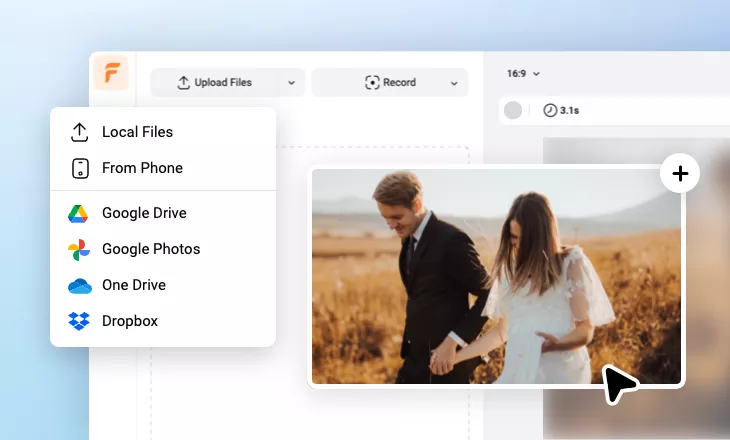The width and height of the screenshot is (730, 440).
Task: Choose Local Files from upload menu
Action: pyautogui.click(x=163, y=132)
